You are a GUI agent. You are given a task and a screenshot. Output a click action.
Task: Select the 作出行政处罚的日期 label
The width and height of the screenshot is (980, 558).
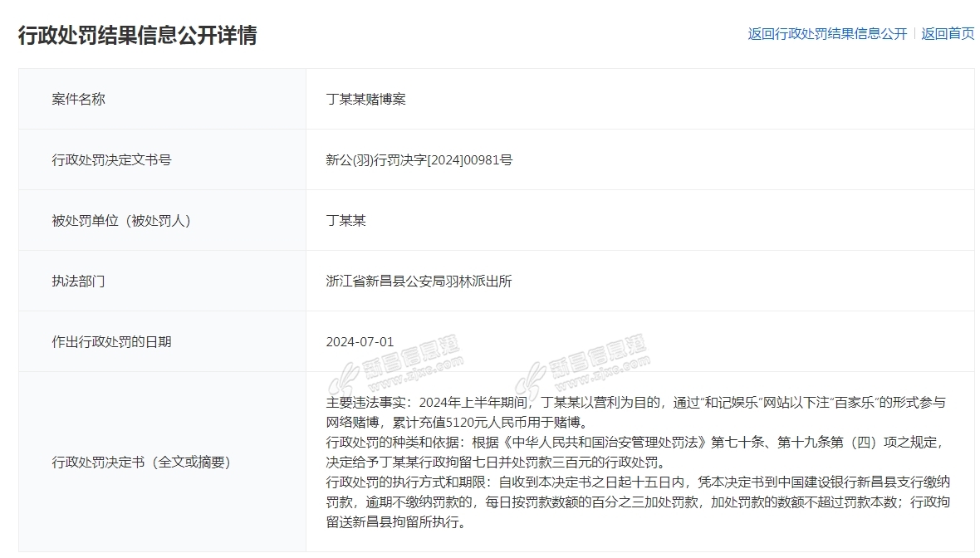tap(111, 341)
